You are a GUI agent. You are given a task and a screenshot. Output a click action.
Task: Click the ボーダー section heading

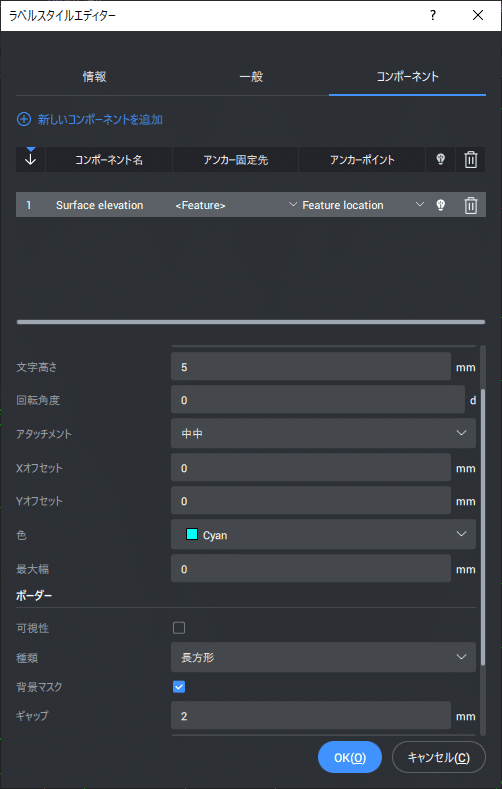pyautogui.click(x=34, y=596)
